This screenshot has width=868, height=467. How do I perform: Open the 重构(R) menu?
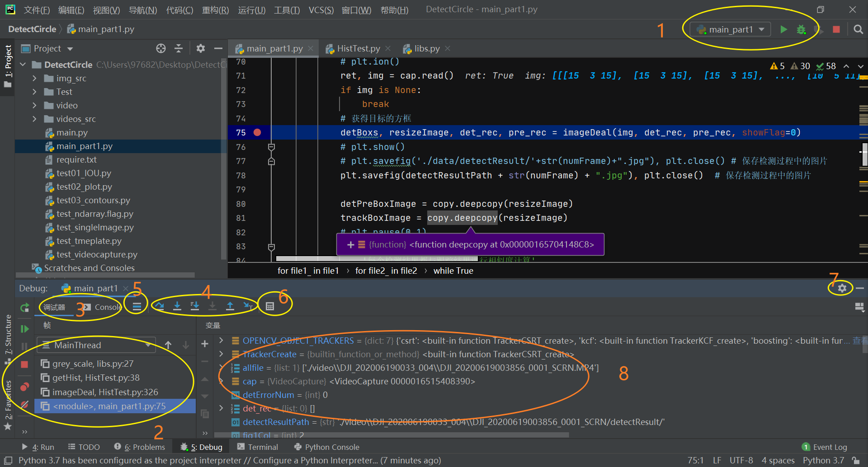(215, 10)
